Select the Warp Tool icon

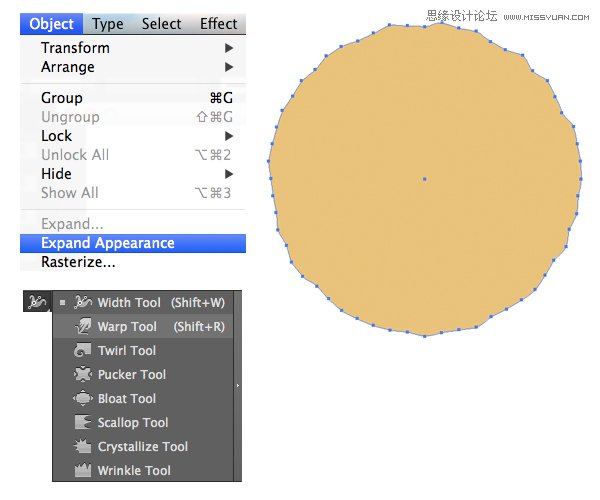(83, 326)
